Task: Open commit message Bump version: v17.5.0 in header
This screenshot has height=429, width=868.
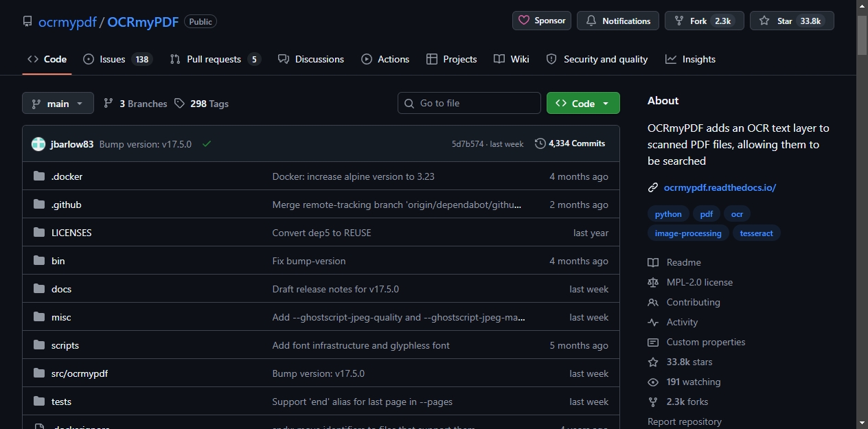Action: click(x=146, y=144)
